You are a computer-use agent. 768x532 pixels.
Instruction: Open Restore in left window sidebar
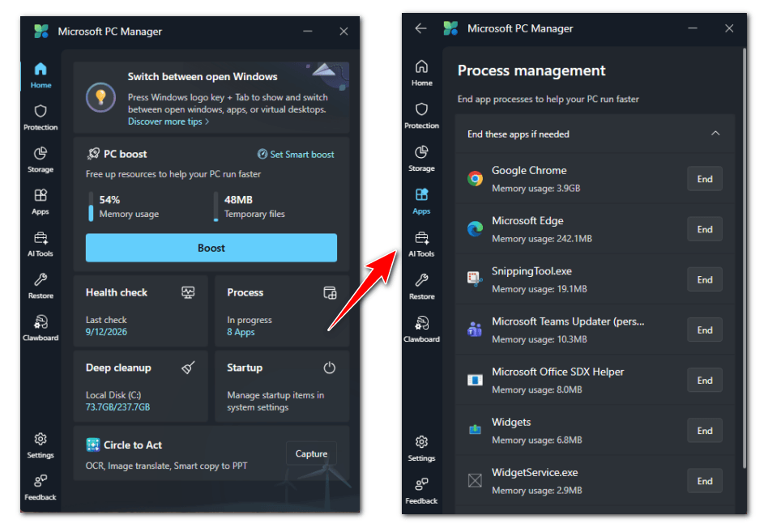41,286
